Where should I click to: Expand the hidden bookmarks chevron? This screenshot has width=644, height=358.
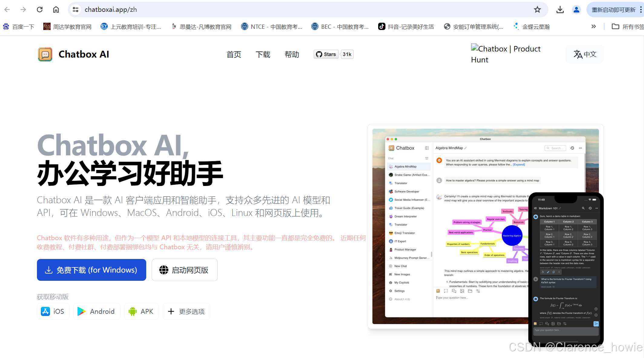[593, 27]
